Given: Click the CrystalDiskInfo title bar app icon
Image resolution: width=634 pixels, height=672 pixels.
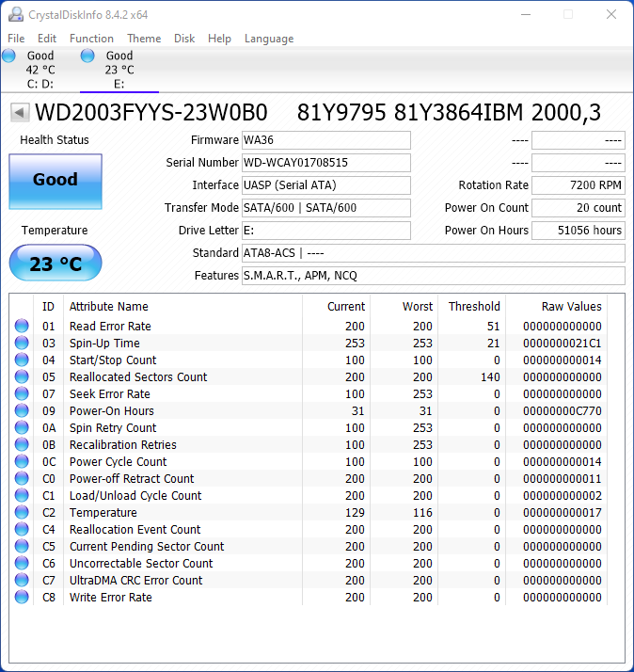Looking at the screenshot, I should 15,14.
